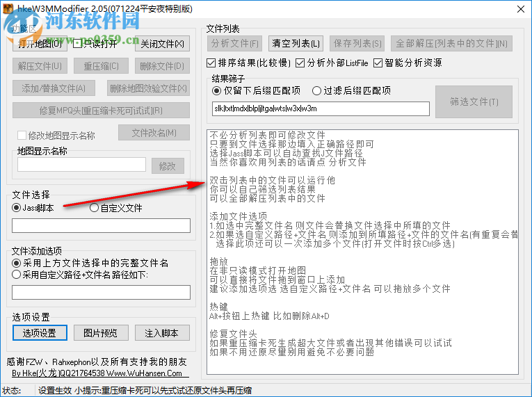Click the 修改 button
Image resolution: width=532 pixels, height=397 pixels.
coord(168,166)
